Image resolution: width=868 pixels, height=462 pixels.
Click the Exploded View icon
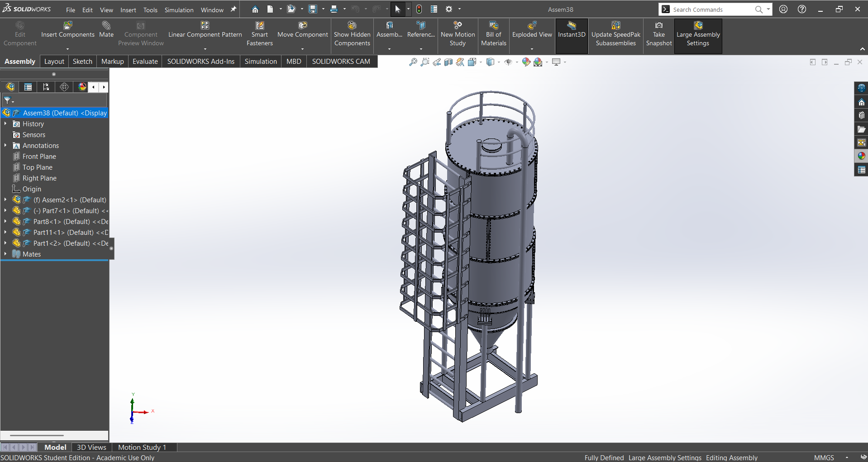coord(532,26)
